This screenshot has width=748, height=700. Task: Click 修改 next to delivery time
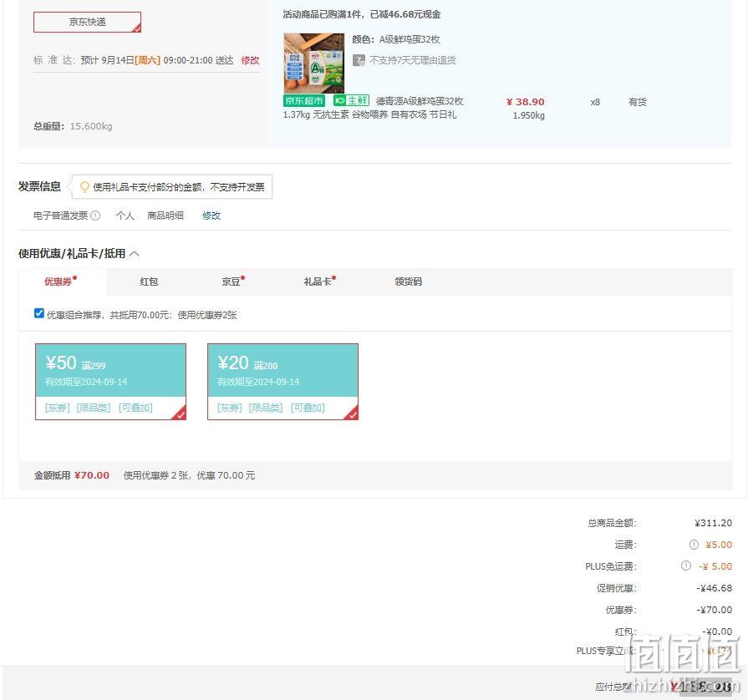point(250,60)
